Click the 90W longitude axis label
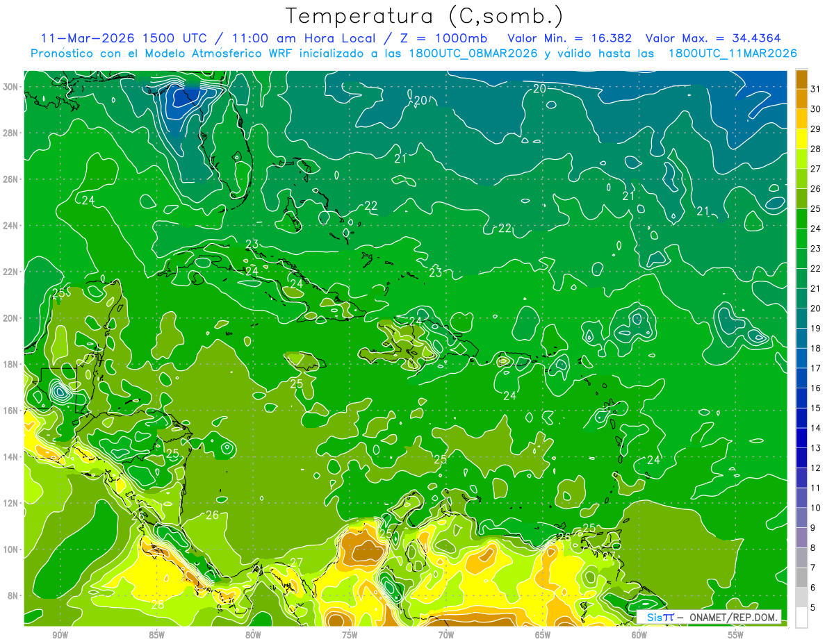This screenshot has width=834, height=644. tap(60, 635)
